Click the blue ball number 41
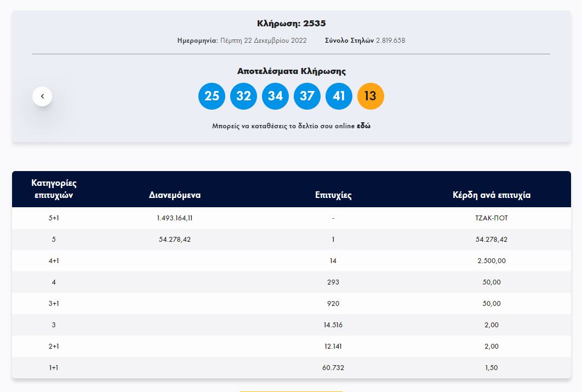The height and width of the screenshot is (392, 582). [339, 96]
